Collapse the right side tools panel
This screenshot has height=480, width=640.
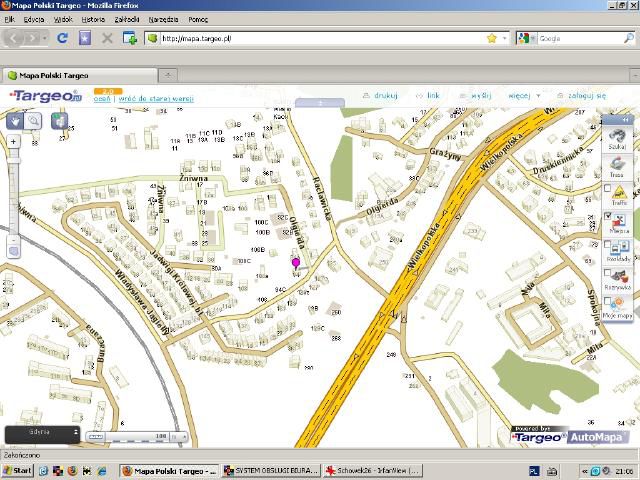[625, 120]
